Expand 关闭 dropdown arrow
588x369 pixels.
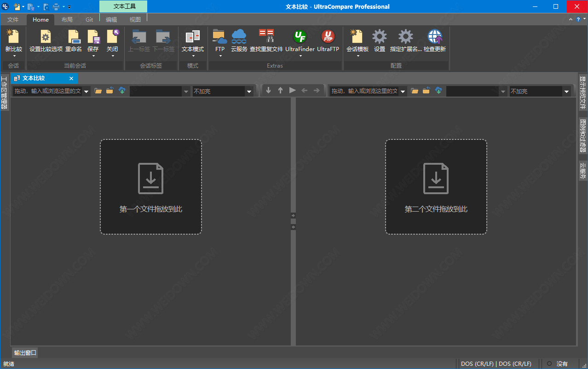pyautogui.click(x=113, y=56)
